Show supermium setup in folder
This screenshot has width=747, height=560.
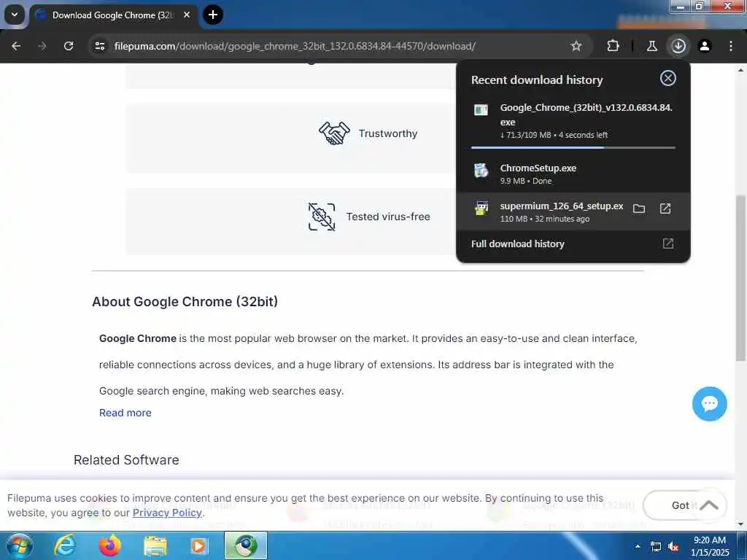click(x=639, y=209)
